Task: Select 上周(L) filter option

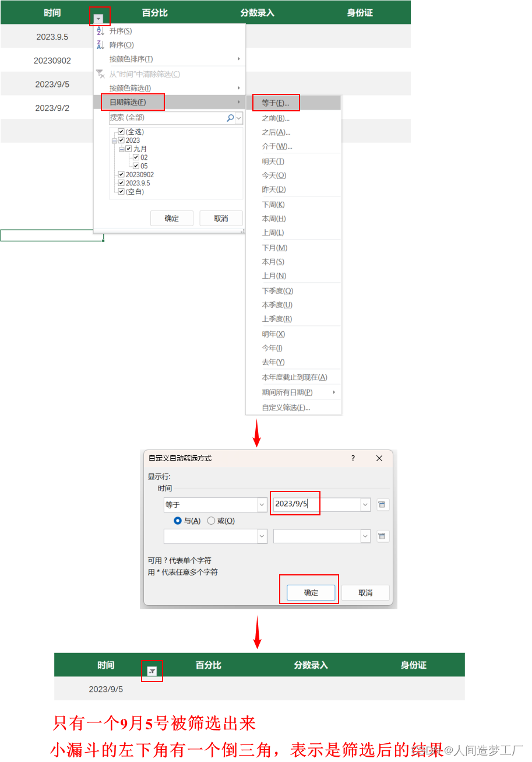Action: click(293, 233)
